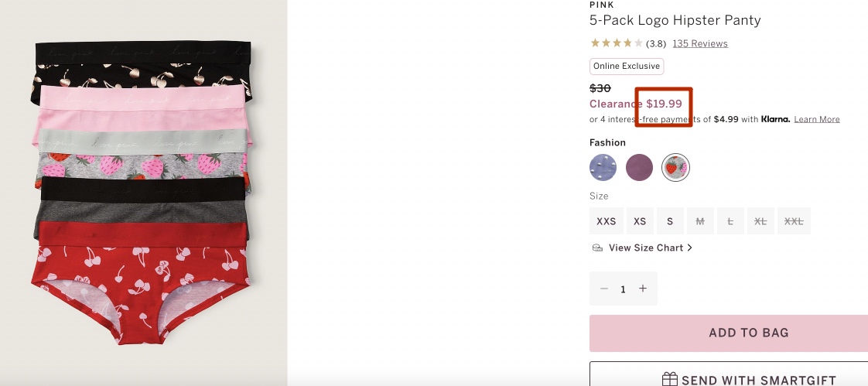868x386 pixels.
Task: Select the unavailable size L option
Action: pyautogui.click(x=730, y=221)
